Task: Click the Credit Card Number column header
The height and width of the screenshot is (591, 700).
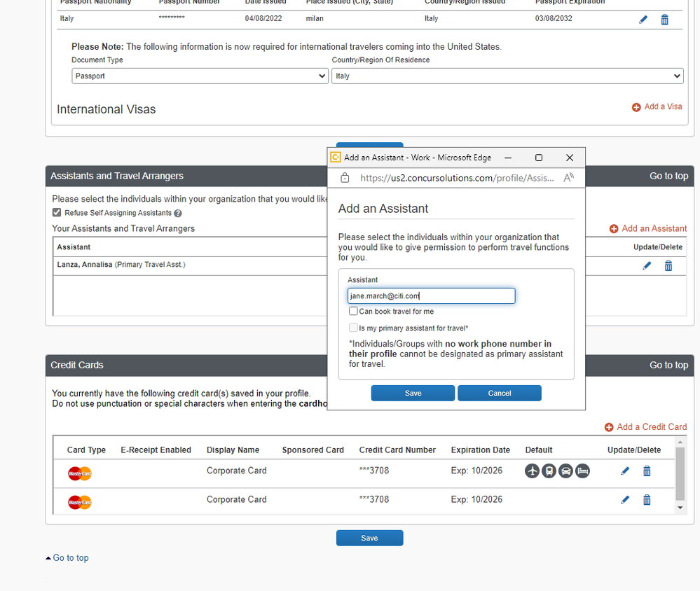Action: 397,450
